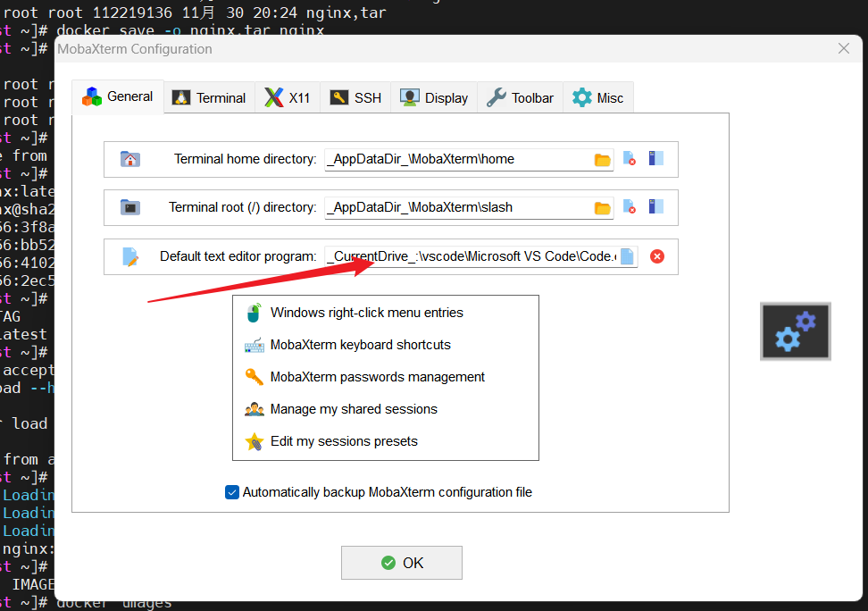Clear default text editor with red X
The width and height of the screenshot is (868, 611).
(657, 256)
